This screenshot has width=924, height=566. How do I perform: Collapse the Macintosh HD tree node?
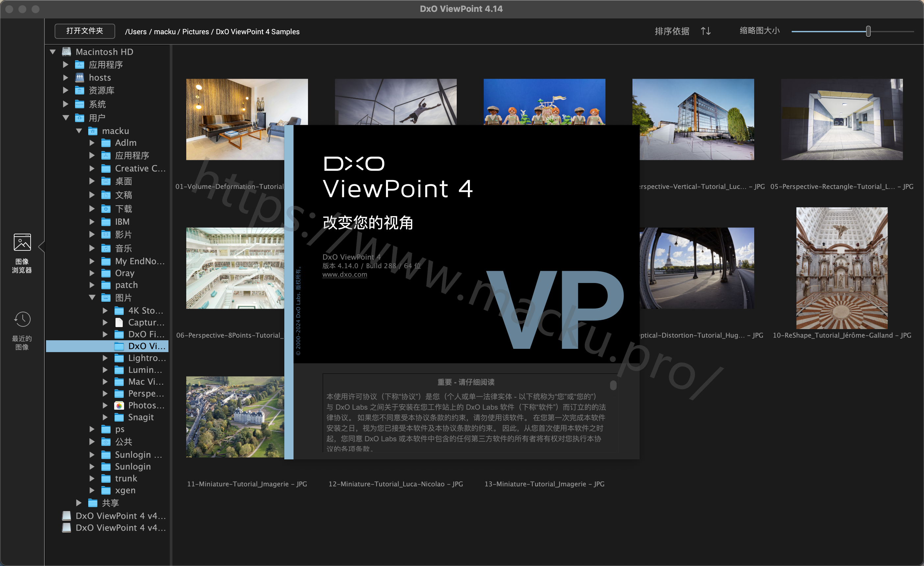point(53,52)
